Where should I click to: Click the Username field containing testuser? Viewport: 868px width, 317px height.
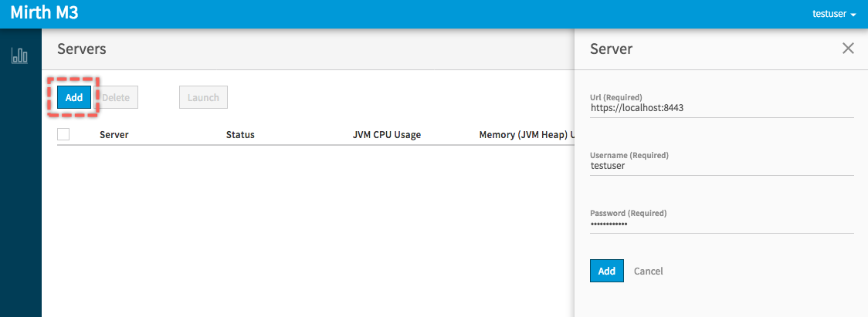(722, 165)
